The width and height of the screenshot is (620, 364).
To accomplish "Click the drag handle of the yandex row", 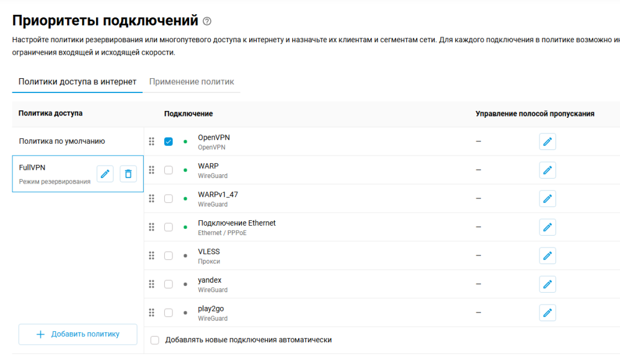I will click(151, 283).
